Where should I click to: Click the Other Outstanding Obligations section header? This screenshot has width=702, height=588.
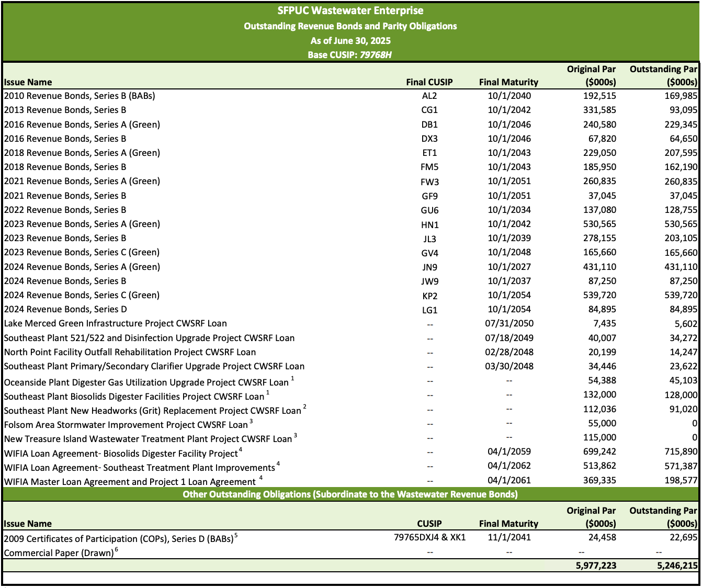(350, 493)
